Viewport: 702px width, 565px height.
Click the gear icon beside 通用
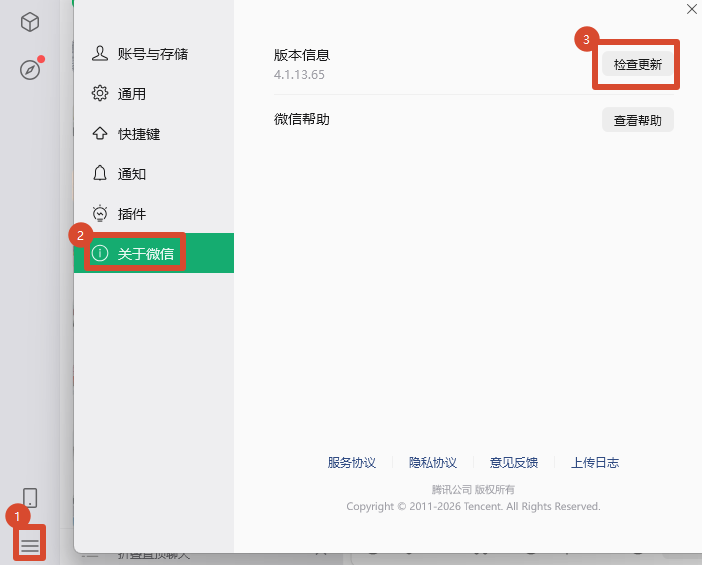click(99, 93)
